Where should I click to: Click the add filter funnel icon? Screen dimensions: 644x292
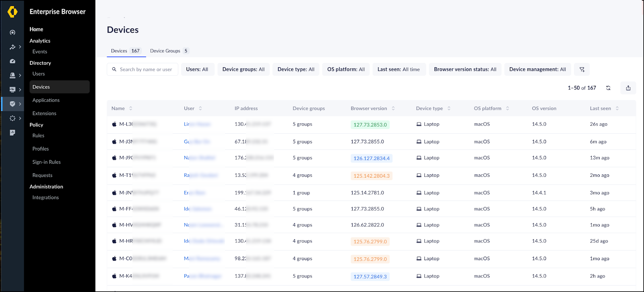point(582,69)
